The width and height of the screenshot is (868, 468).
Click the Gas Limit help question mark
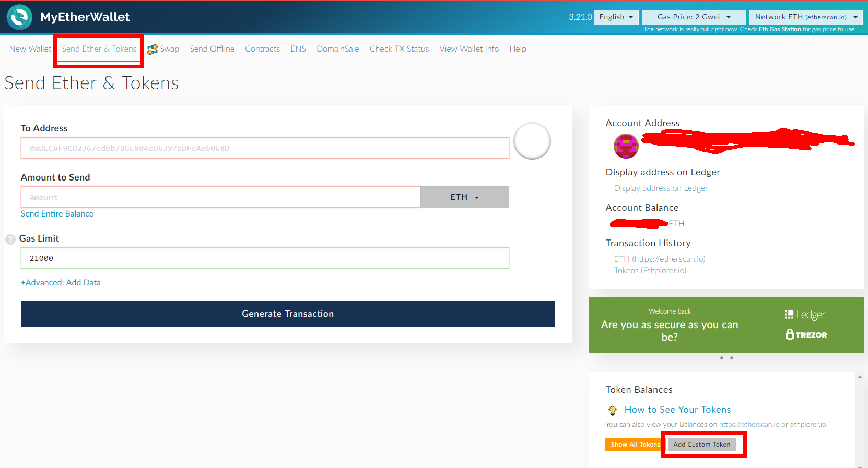click(x=10, y=239)
